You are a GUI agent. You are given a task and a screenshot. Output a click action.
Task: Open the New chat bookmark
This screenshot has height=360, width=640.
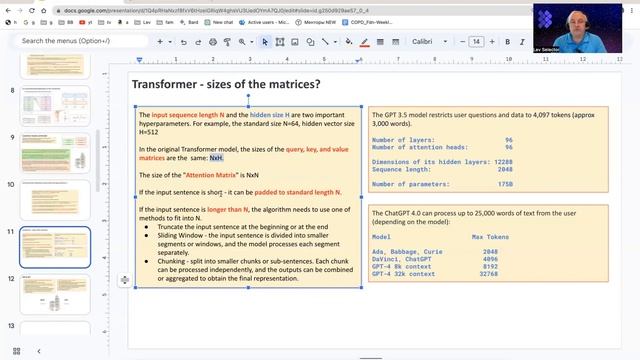[219, 22]
